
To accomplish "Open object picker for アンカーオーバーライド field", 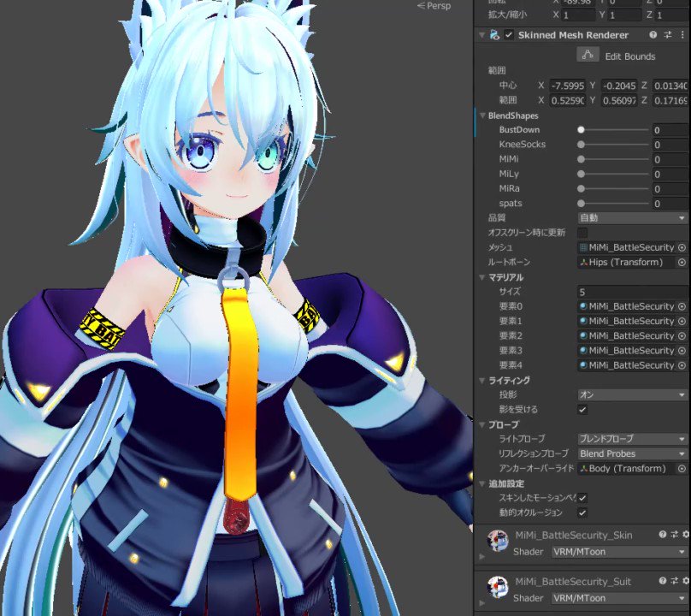I will (x=682, y=469).
